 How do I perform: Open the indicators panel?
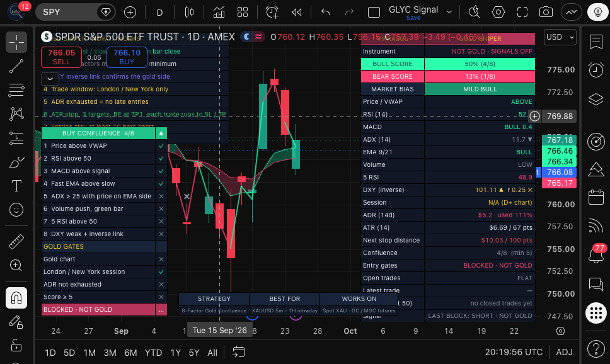pos(219,13)
